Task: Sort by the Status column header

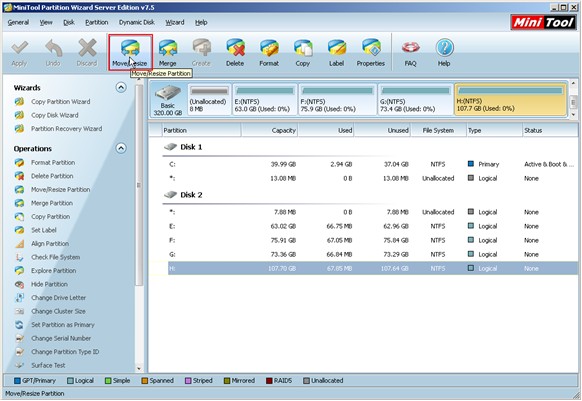Action: tap(550, 131)
